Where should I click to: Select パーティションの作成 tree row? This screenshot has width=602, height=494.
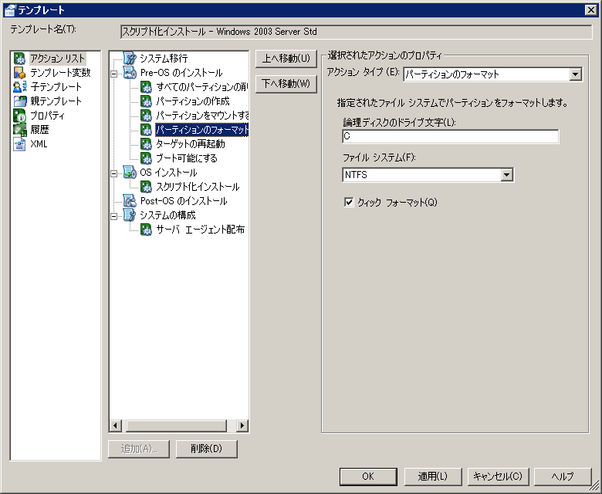[192, 101]
